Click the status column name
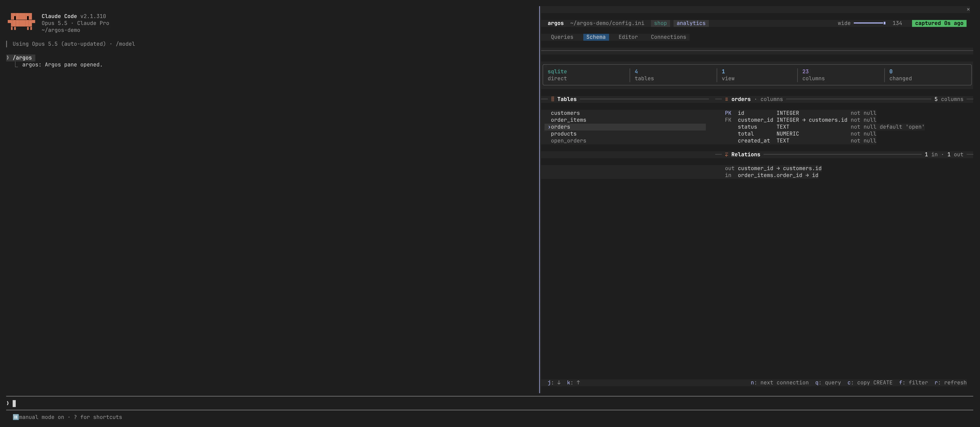The width and height of the screenshot is (980, 427). (x=747, y=127)
